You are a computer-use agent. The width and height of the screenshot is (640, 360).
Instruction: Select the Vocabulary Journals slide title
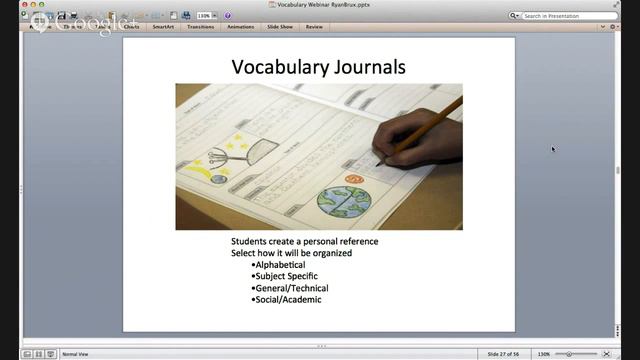[x=318, y=67]
